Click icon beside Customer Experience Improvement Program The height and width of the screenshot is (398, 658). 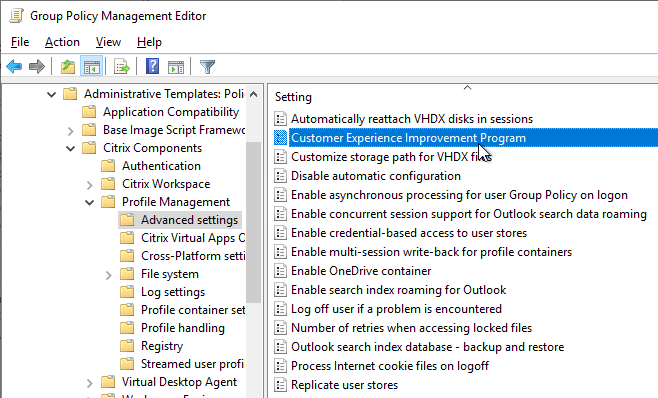click(280, 138)
